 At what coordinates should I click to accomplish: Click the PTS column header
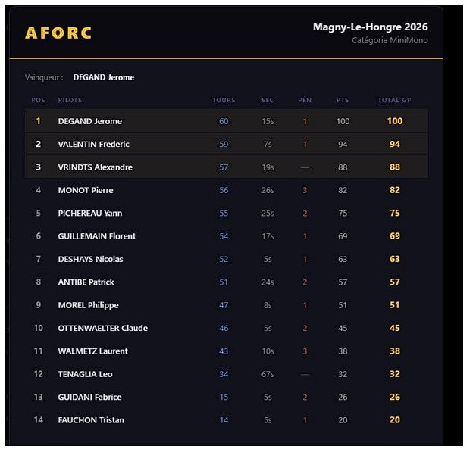tap(343, 100)
